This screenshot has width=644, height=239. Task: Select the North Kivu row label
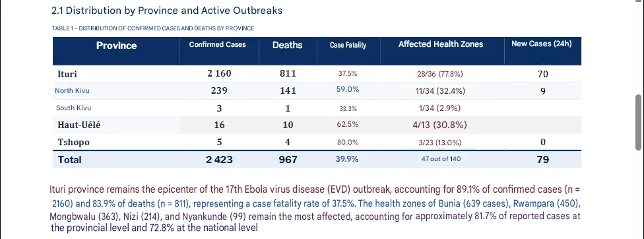(x=73, y=90)
